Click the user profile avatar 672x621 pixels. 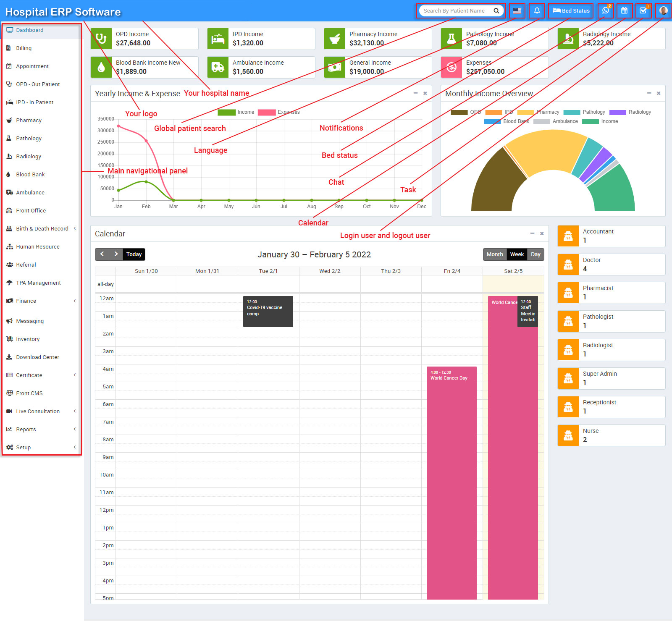coord(663,10)
